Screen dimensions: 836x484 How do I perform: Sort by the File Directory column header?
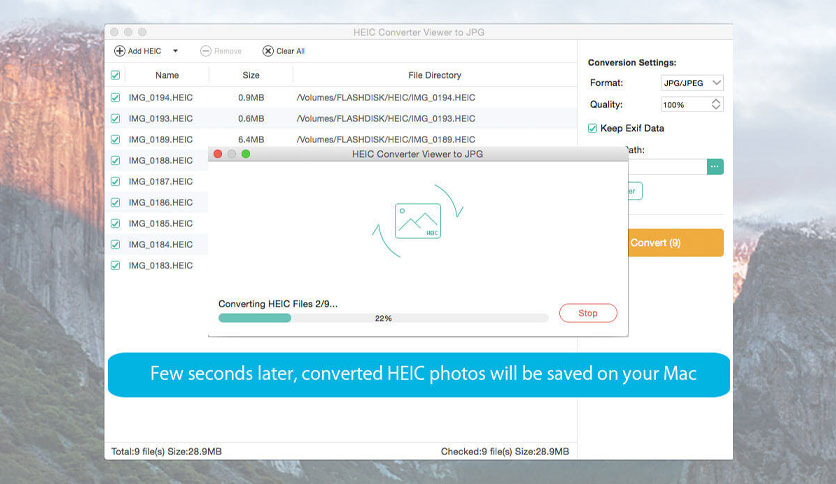[435, 75]
